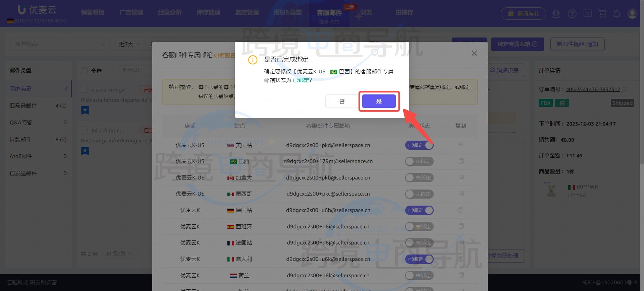The image size is (644, 291).
Task: Select Q&A问答 mail type
Action: 38,122
